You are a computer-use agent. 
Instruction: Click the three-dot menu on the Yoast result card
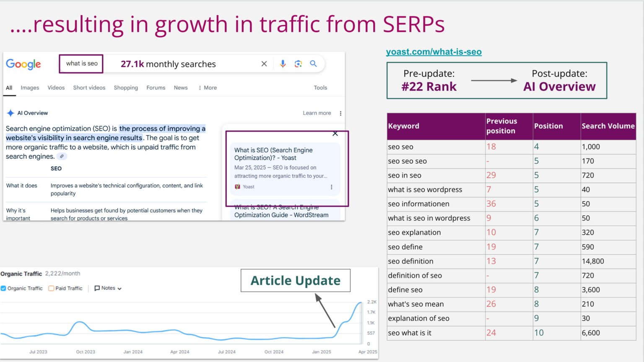tap(332, 187)
